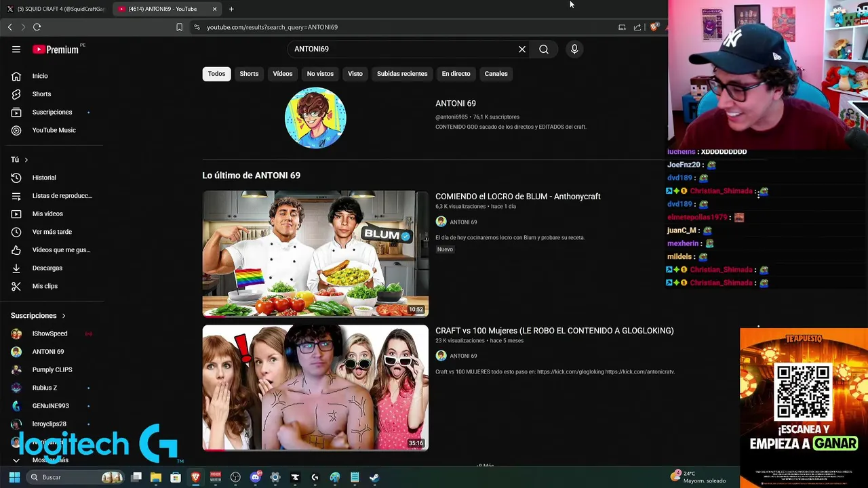Open IShowSpeed subscription channel
This screenshot has height=488, width=868.
(52, 333)
